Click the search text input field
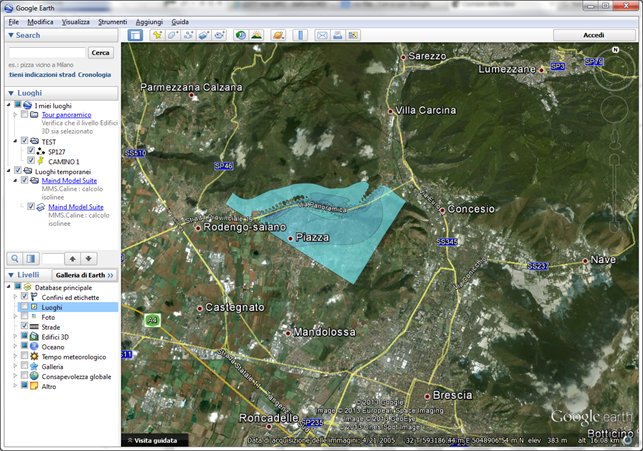Image resolution: width=643 pixels, height=451 pixels. [x=47, y=52]
